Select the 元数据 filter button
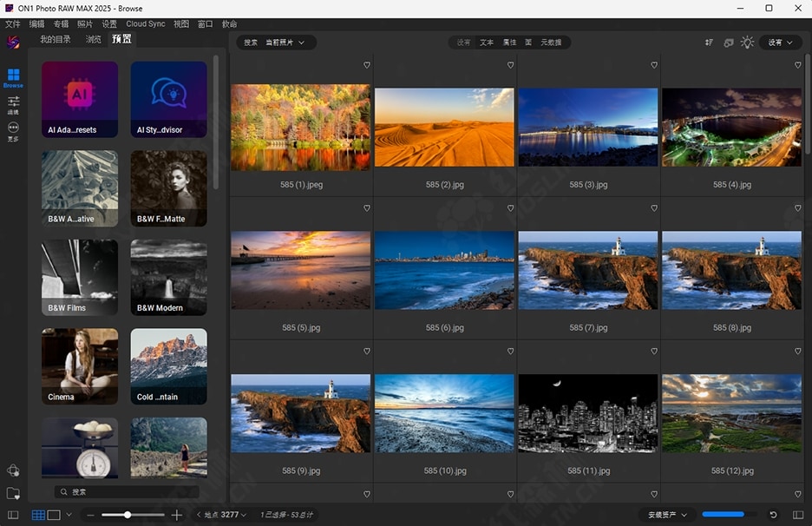This screenshot has height=526, width=812. (551, 43)
